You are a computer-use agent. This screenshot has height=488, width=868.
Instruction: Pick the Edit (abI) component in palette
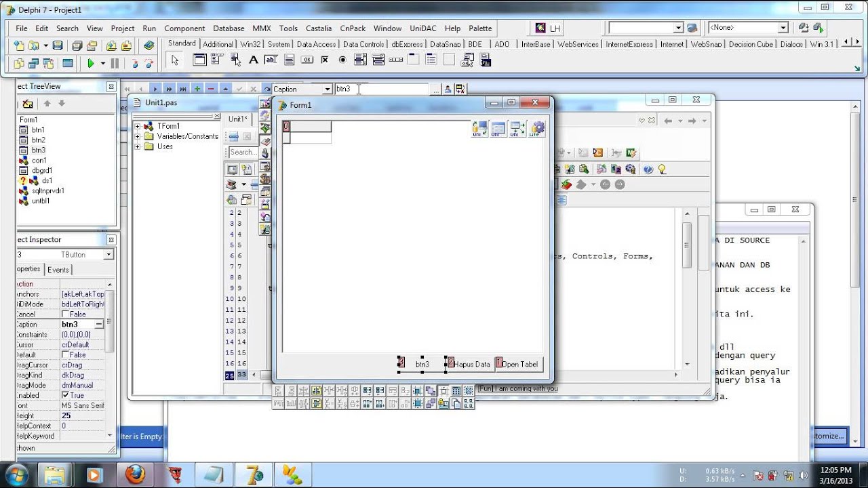click(x=271, y=60)
